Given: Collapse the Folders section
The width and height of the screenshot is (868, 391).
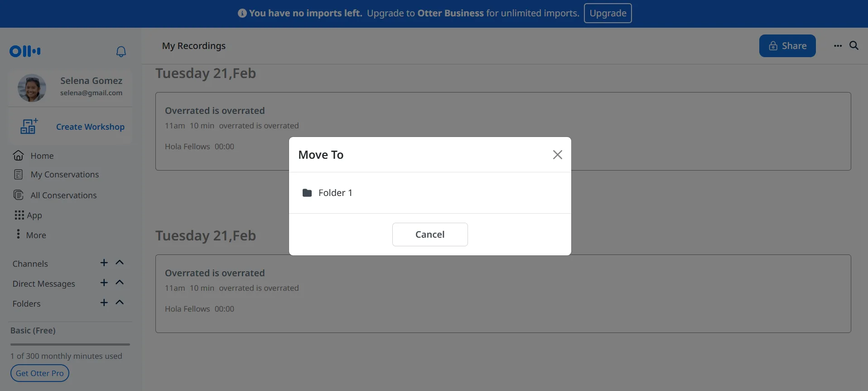Looking at the screenshot, I should 120,303.
